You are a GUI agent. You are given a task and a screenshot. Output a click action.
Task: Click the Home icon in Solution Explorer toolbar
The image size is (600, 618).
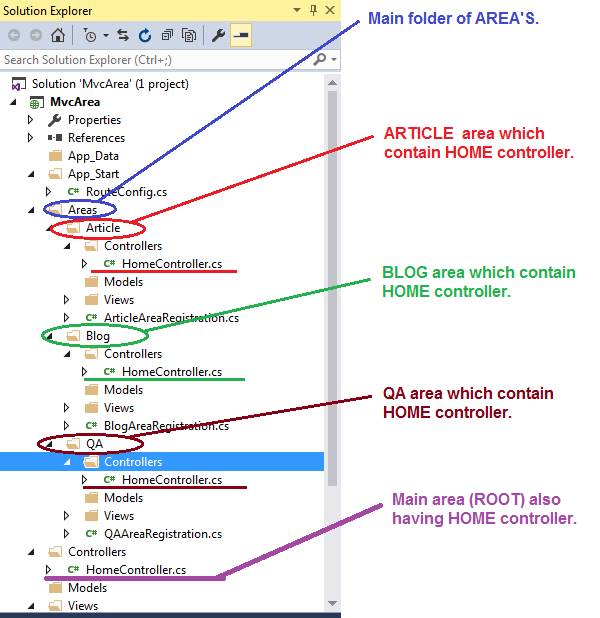(x=58, y=35)
